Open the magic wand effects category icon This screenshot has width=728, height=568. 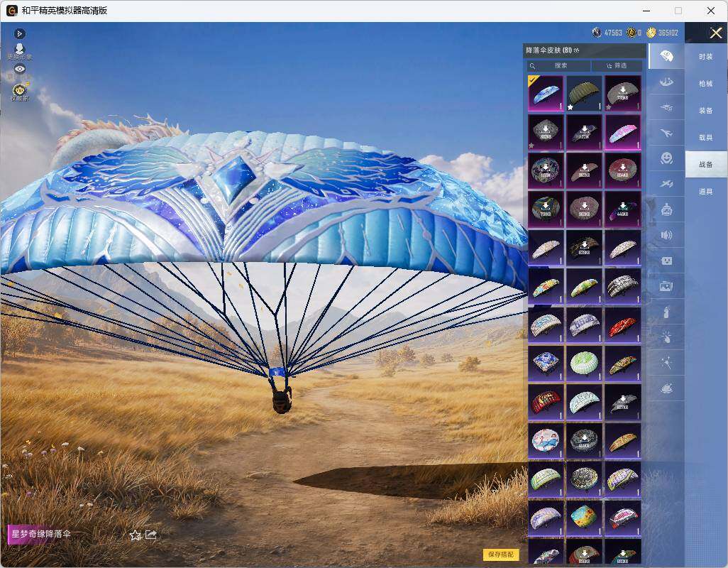coord(666,364)
